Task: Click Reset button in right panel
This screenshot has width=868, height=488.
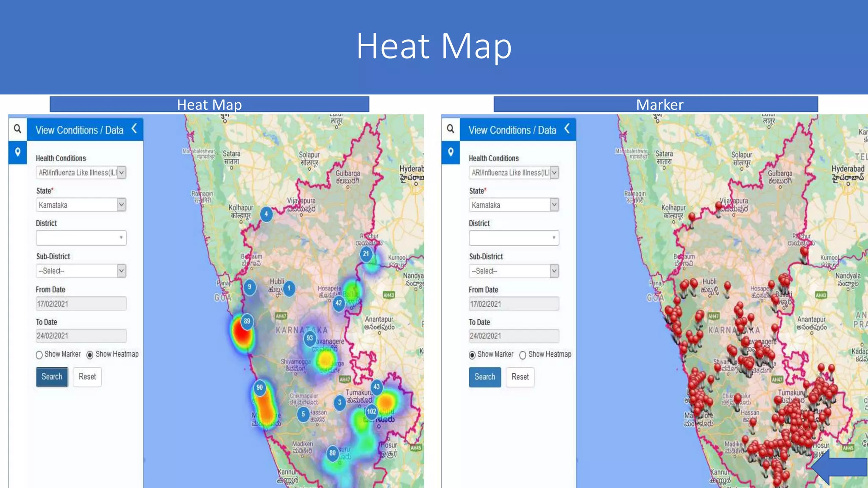Action: point(520,377)
